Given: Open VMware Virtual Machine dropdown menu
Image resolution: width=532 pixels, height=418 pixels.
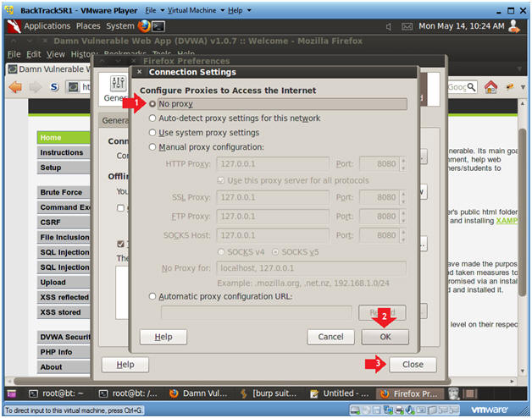Looking at the screenshot, I should pyautogui.click(x=196, y=10).
